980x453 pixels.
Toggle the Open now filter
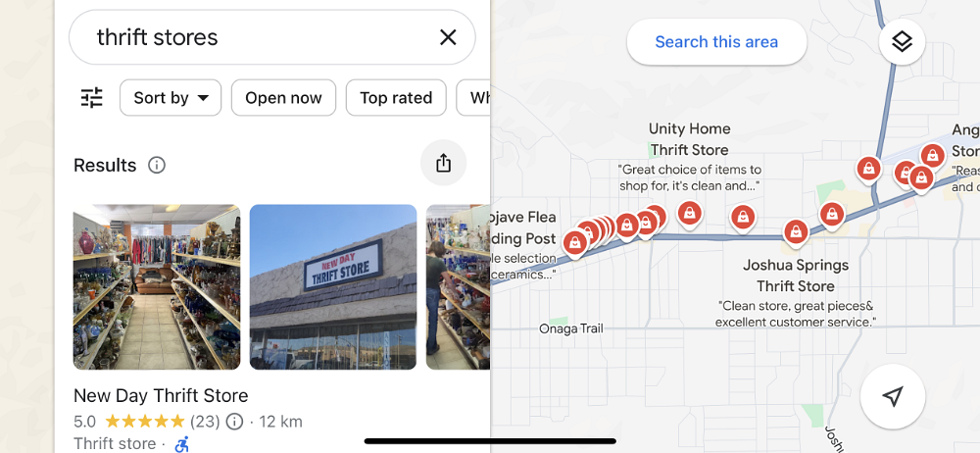pos(283,98)
